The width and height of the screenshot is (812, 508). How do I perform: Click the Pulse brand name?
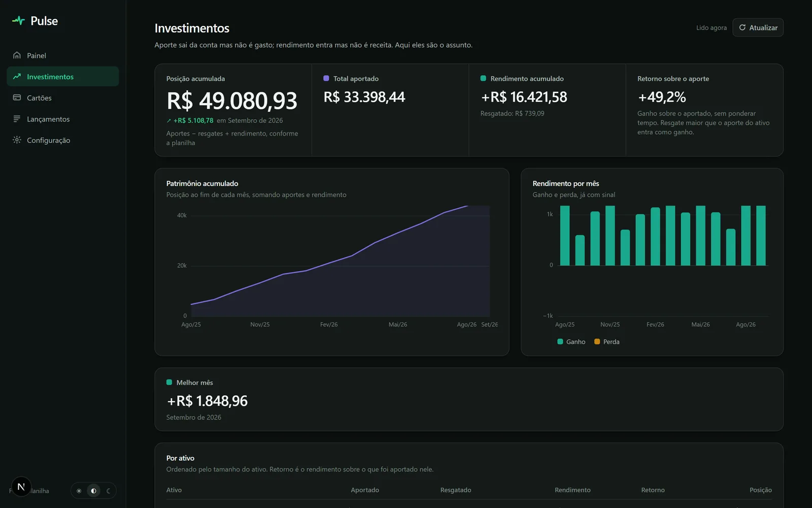pos(44,21)
